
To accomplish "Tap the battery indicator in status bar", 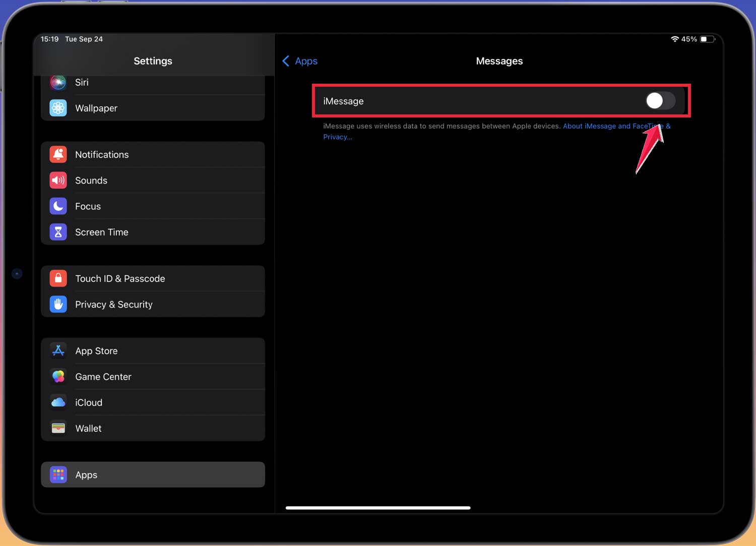I will [707, 39].
